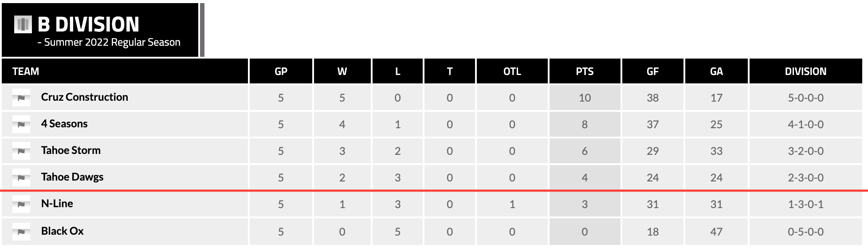Select the Tahoe Storm team name
This screenshot has height=252, width=868.
click(x=71, y=150)
